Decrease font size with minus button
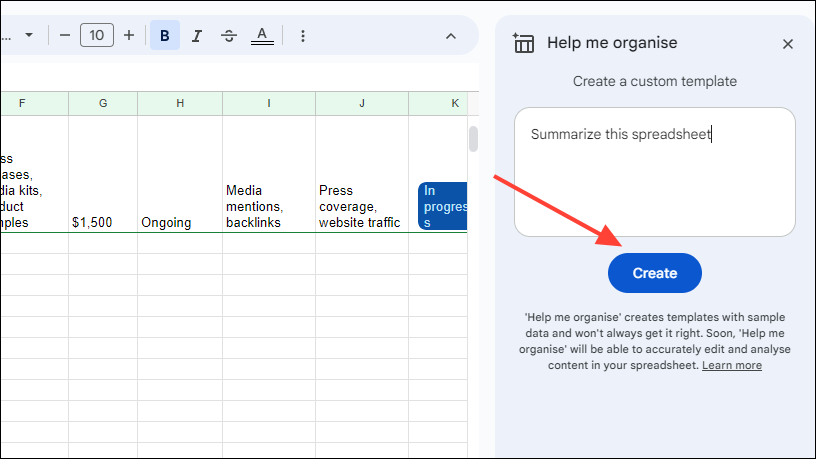The height and width of the screenshot is (459, 816). [65, 35]
